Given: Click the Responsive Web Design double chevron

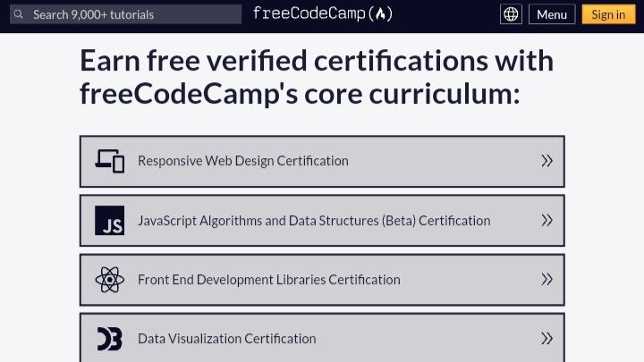Looking at the screenshot, I should [x=547, y=161].
